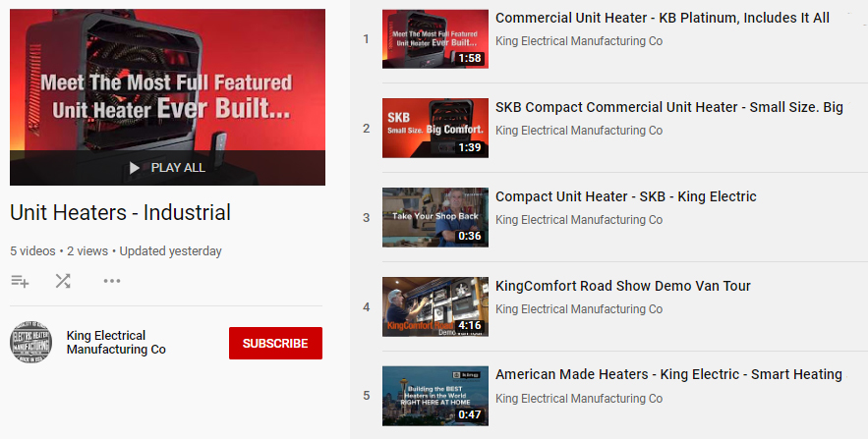This screenshot has height=439, width=868.
Task: Click channel name under first video
Action: coord(578,41)
